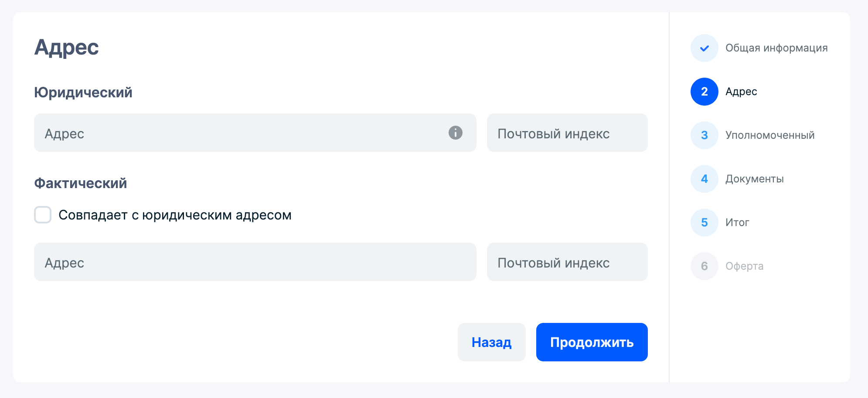The width and height of the screenshot is (868, 398).
Task: Select the Адрес step label in sidebar
Action: click(741, 92)
